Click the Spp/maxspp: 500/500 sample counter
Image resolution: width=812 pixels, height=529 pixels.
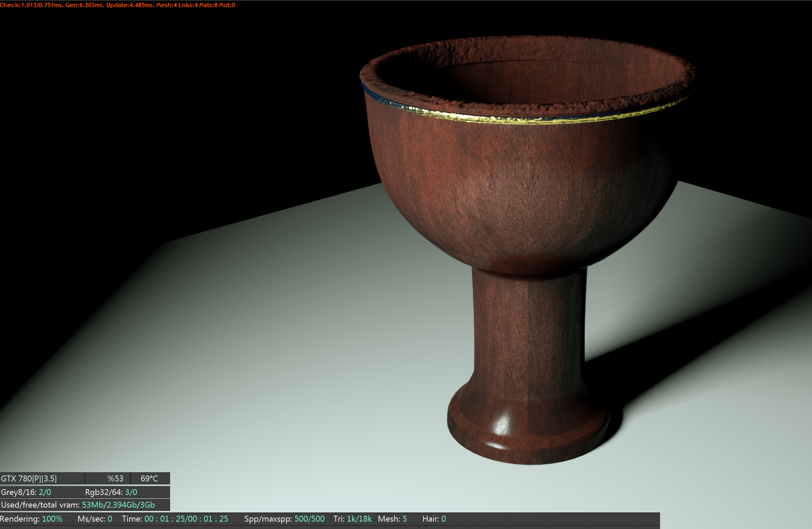coord(284,519)
